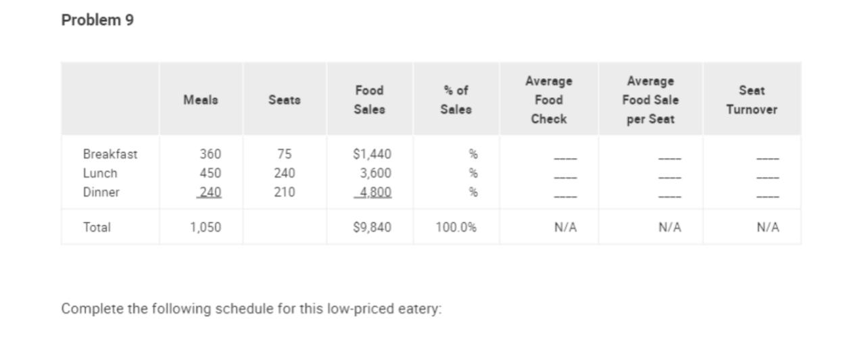Select the Total row label
868x356 pixels.
pos(97,227)
